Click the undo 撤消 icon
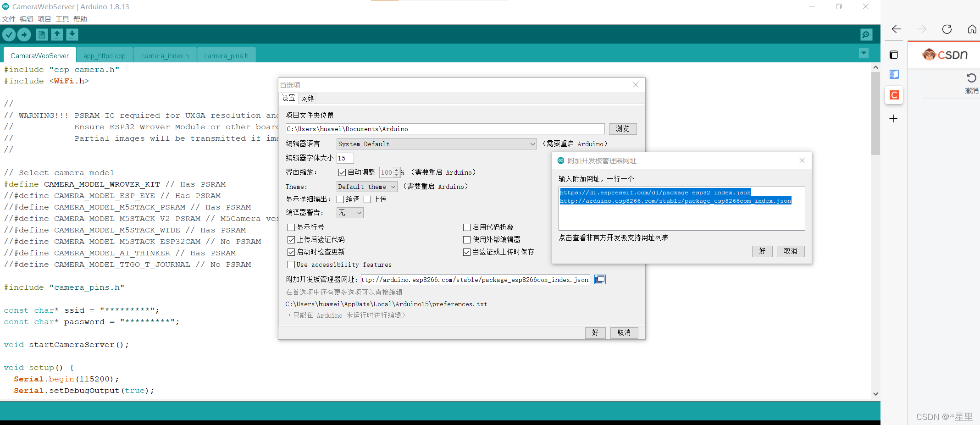The image size is (980, 425). tap(971, 78)
